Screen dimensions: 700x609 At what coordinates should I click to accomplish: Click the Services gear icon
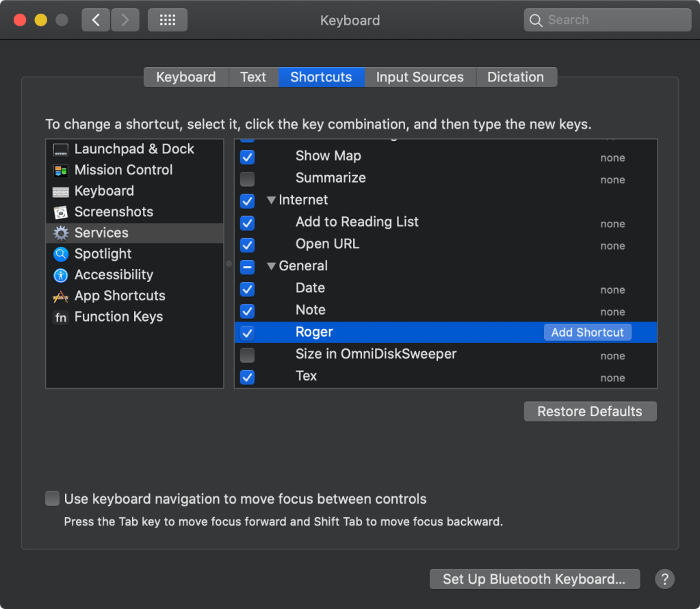60,233
